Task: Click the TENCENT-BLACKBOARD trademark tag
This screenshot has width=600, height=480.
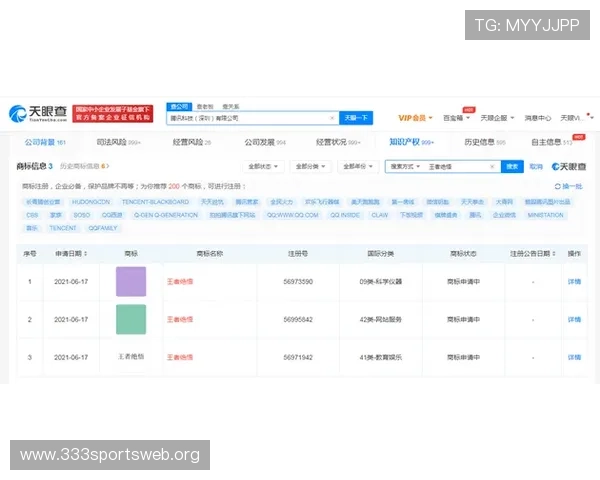Action: coord(155,202)
